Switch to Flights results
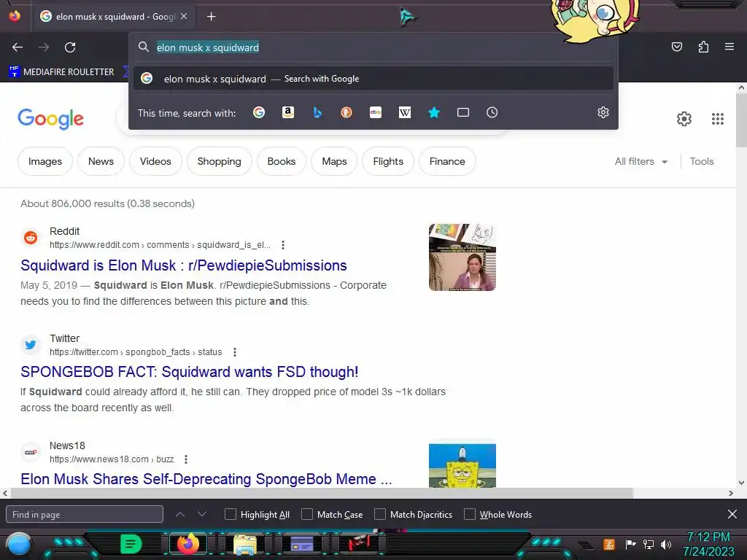The width and height of the screenshot is (747, 560). [388, 161]
